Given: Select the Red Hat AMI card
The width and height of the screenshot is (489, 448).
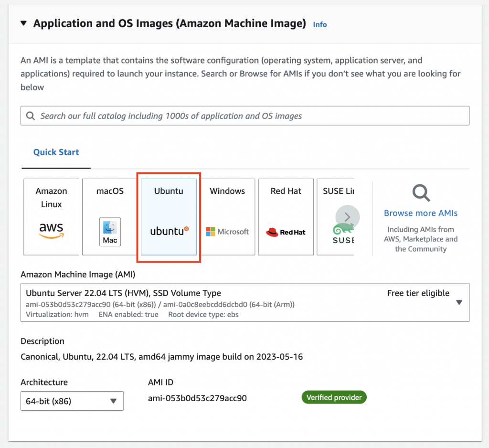Looking at the screenshot, I should pos(286,217).
